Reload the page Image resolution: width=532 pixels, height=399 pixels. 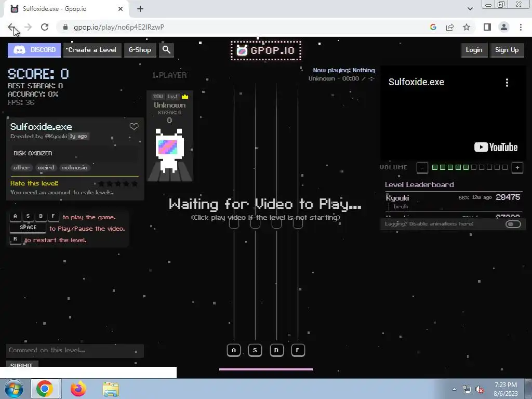(x=45, y=27)
